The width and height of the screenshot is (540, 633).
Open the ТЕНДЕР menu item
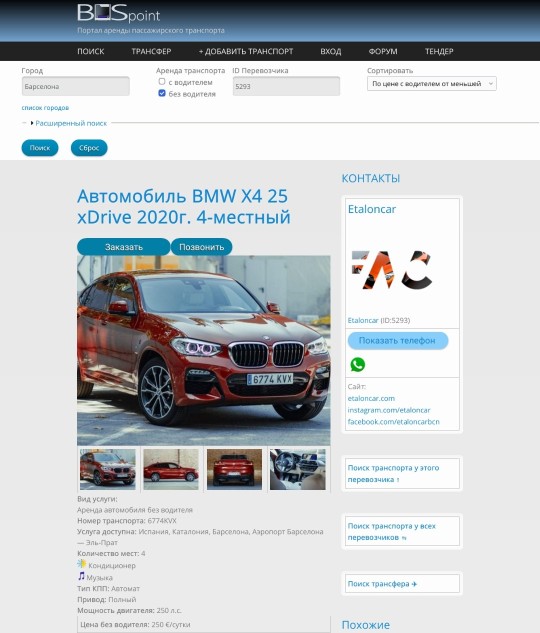click(439, 51)
